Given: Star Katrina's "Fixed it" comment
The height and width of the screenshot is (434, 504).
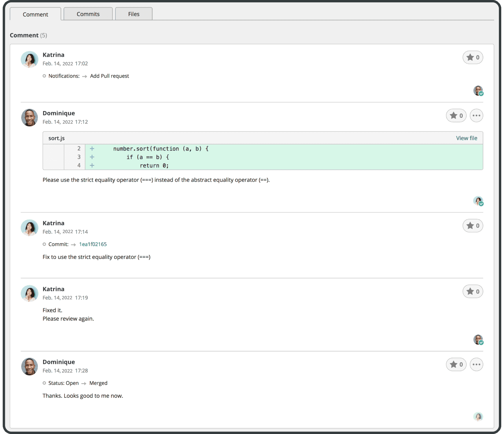Looking at the screenshot, I should (473, 291).
